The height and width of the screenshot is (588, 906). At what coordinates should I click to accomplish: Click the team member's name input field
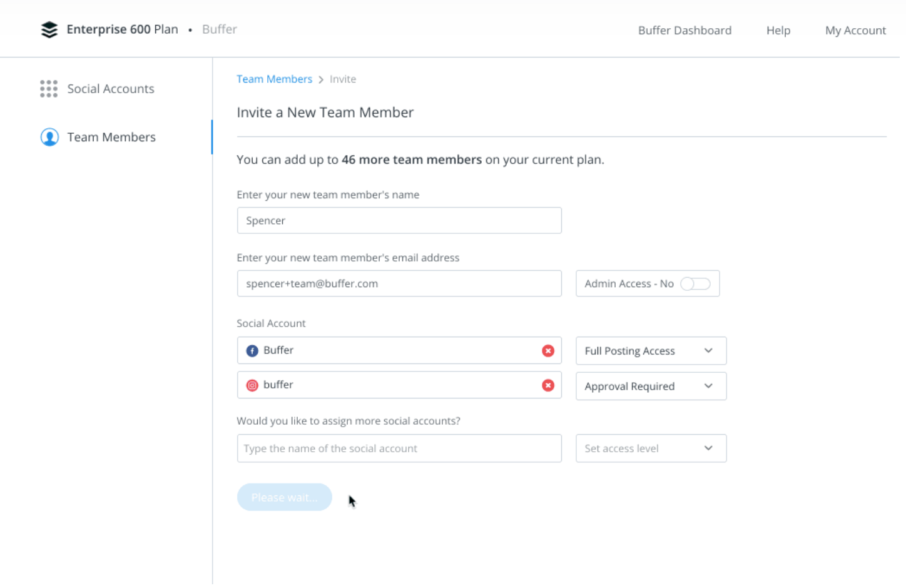click(x=399, y=221)
